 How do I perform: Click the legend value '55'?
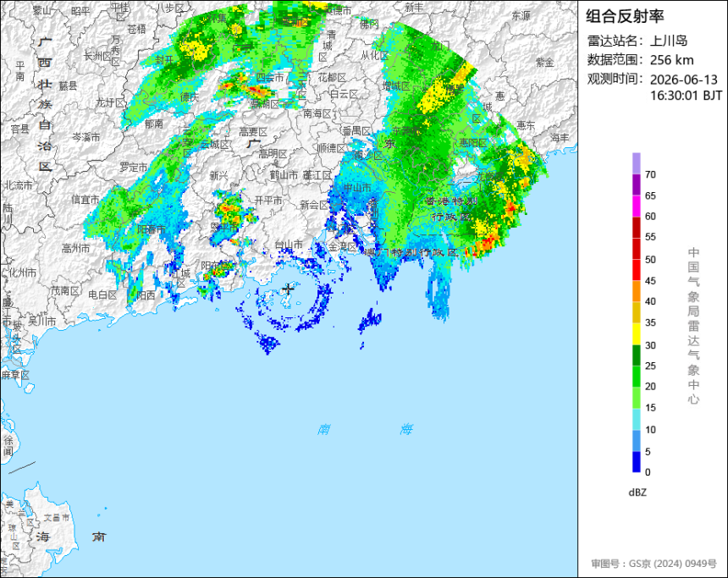point(650,237)
